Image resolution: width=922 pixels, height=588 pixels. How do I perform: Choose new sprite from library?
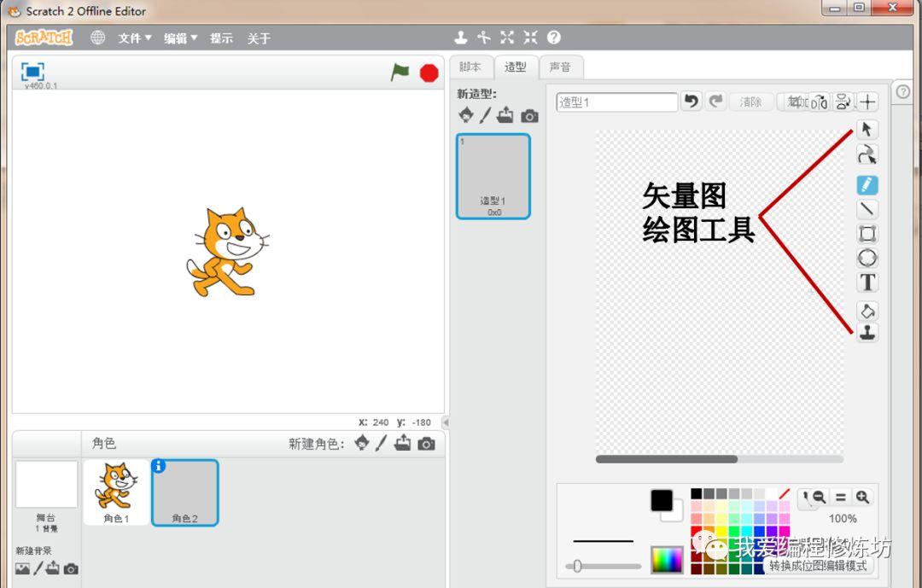[x=362, y=443]
